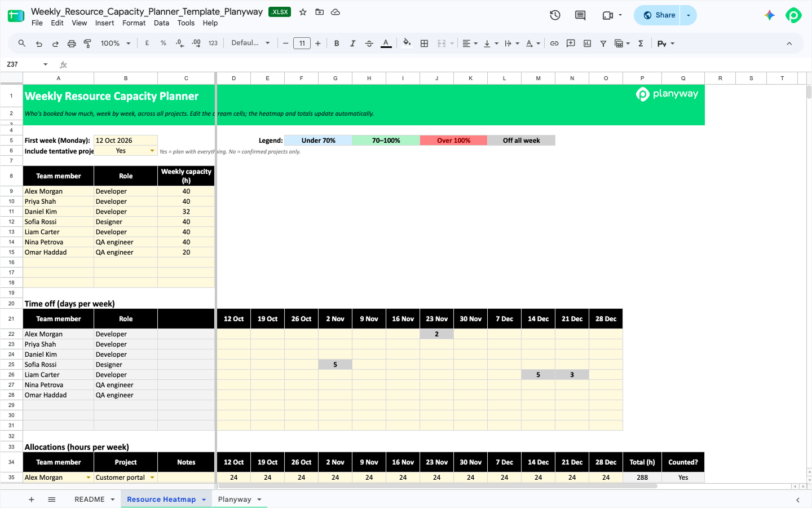Select the '12 Oct 2026' first week cell
Screen dimensions: 812x508
(x=126, y=141)
